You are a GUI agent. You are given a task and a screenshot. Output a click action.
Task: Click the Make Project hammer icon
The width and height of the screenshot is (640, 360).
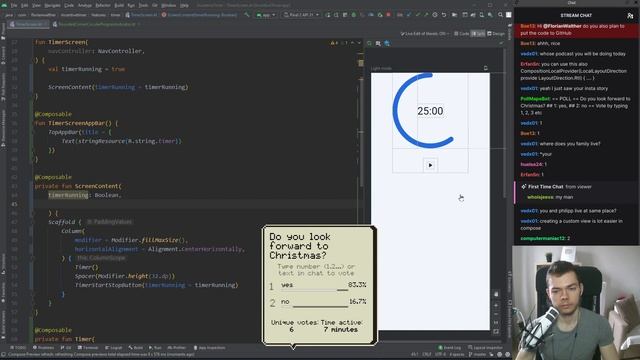[247, 15]
